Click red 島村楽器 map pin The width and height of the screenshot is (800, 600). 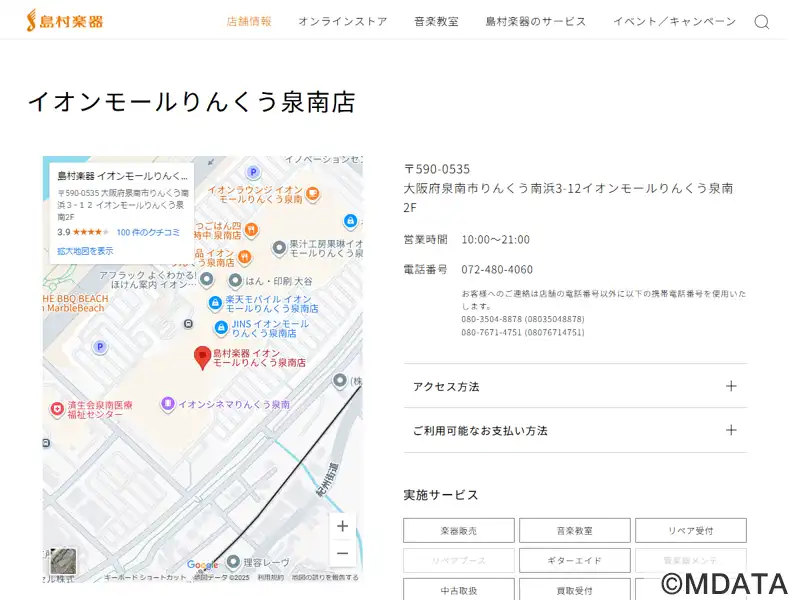(x=203, y=358)
